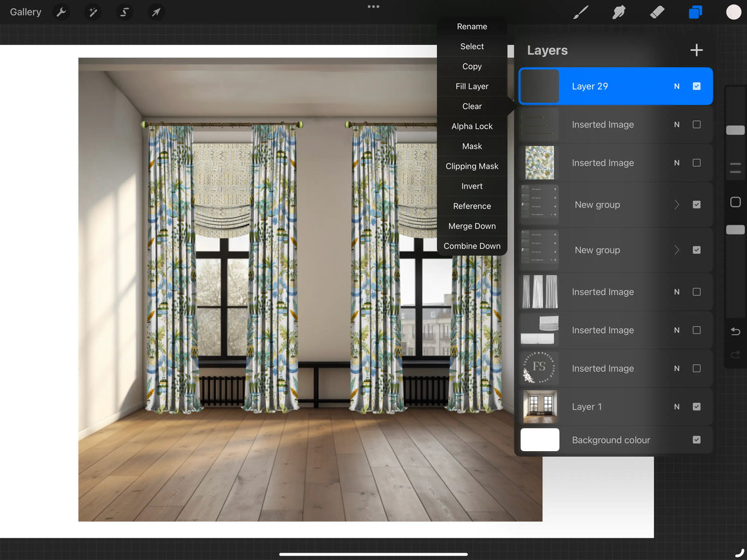Hide Layer 29 using its checkbox
The height and width of the screenshot is (560, 747).
[x=697, y=86]
